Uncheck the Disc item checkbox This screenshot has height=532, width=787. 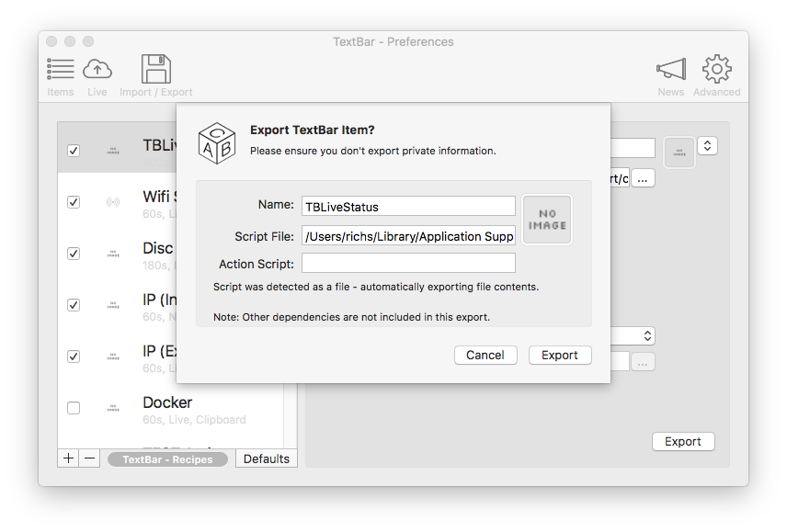pos(74,254)
